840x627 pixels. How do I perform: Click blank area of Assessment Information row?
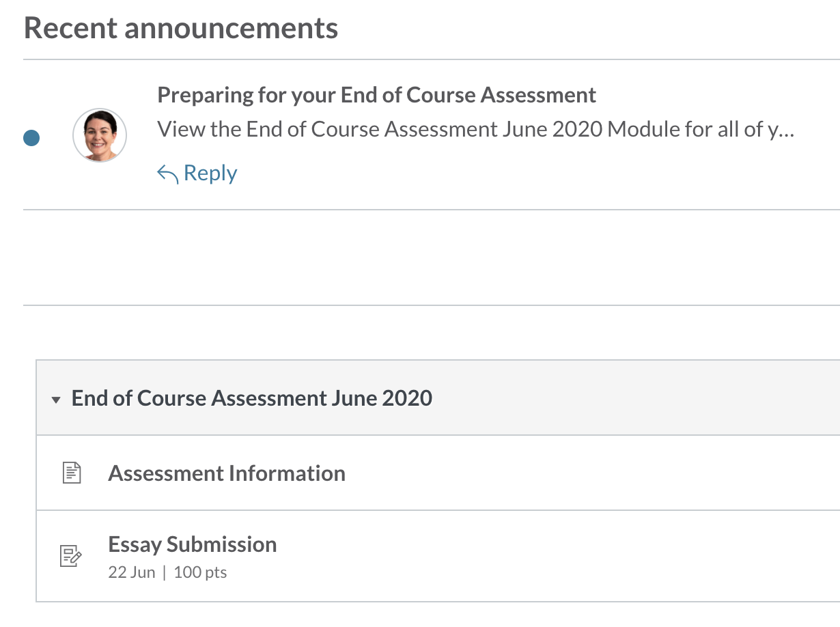(580, 473)
